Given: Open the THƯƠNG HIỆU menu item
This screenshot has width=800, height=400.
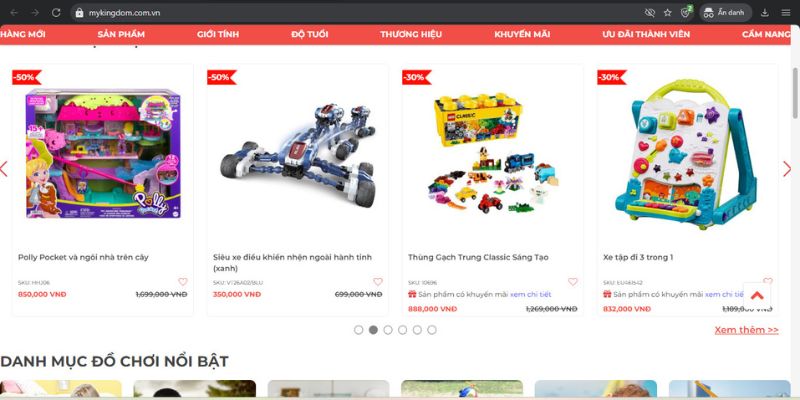Looking at the screenshot, I should point(411,34).
